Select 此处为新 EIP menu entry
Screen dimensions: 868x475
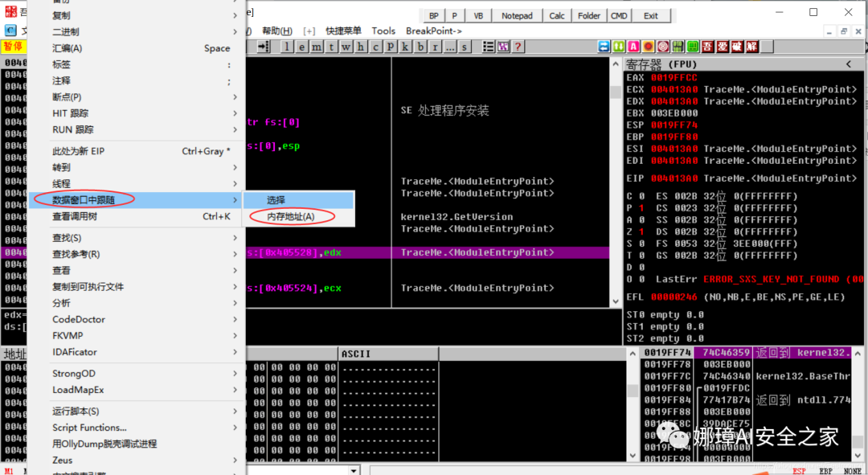tap(136, 151)
